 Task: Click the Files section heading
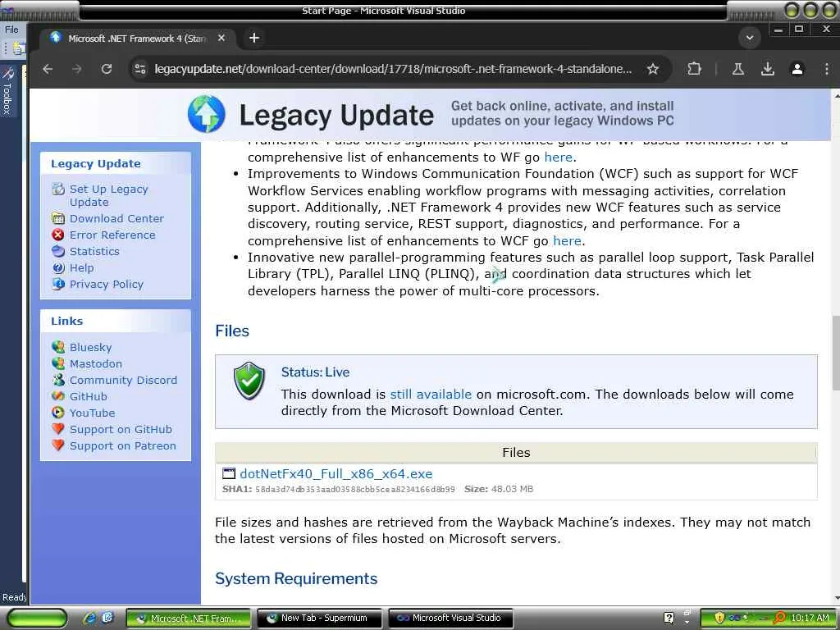(232, 331)
